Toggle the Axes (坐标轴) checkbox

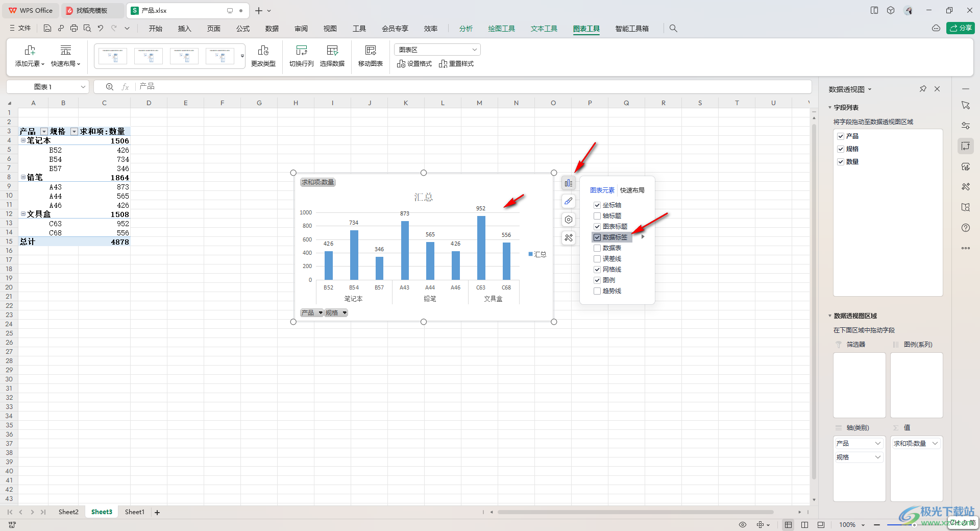(597, 205)
